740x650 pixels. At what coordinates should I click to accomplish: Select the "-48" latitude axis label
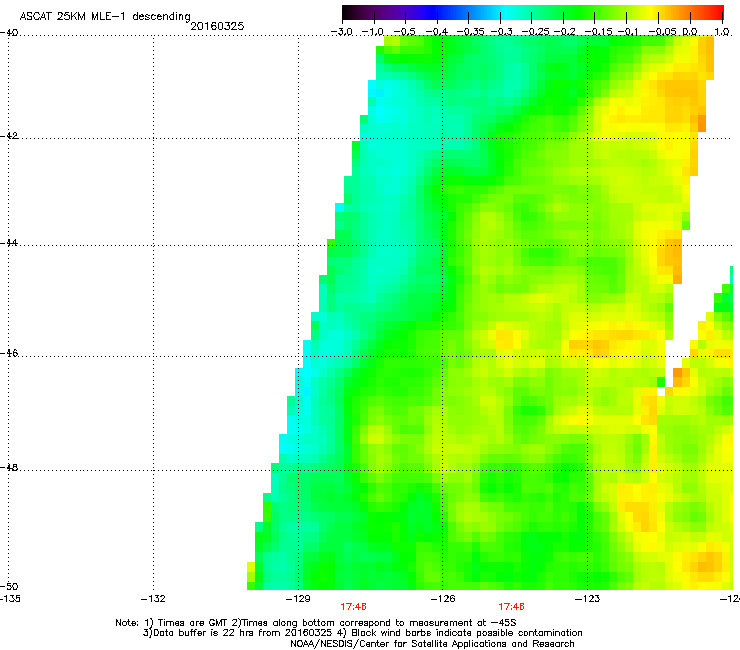coord(9,467)
